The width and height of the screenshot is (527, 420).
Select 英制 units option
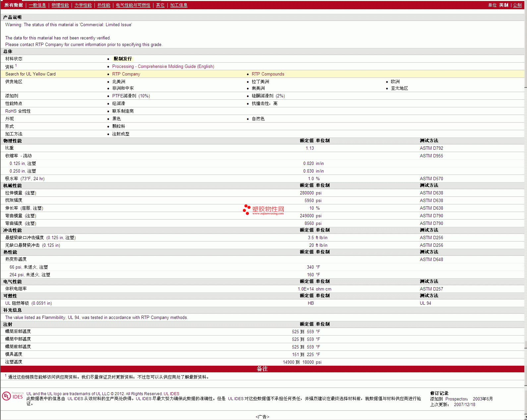(x=503, y=5)
